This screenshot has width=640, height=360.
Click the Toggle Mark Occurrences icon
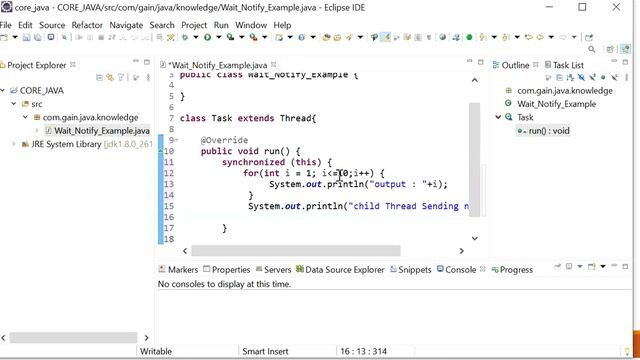(x=385, y=38)
